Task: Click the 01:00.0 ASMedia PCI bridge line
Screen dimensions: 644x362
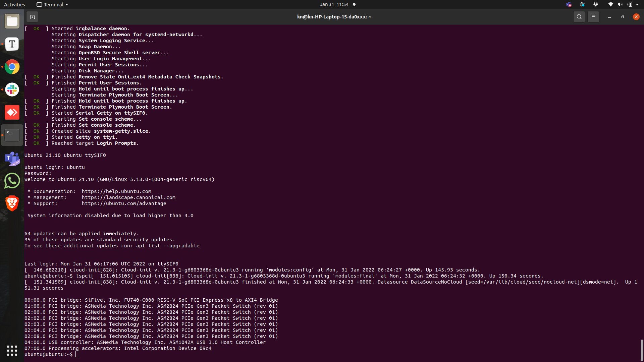Action: tap(151, 306)
